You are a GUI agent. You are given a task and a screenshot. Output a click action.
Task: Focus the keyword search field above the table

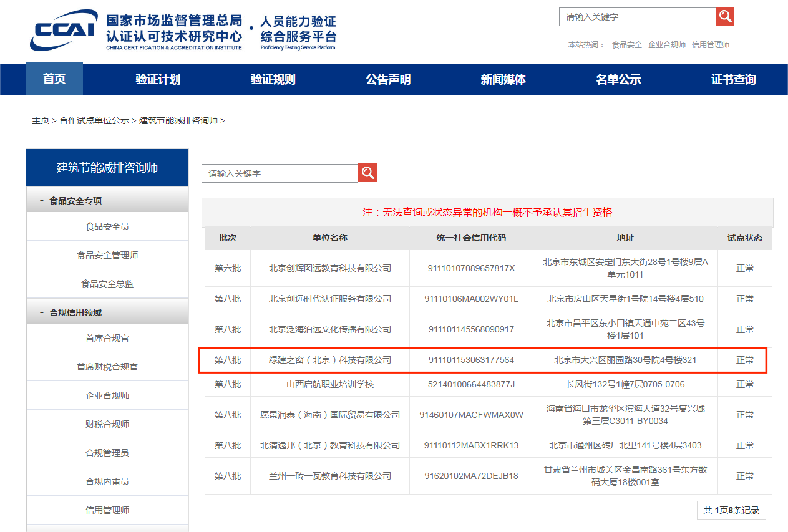tap(280, 173)
